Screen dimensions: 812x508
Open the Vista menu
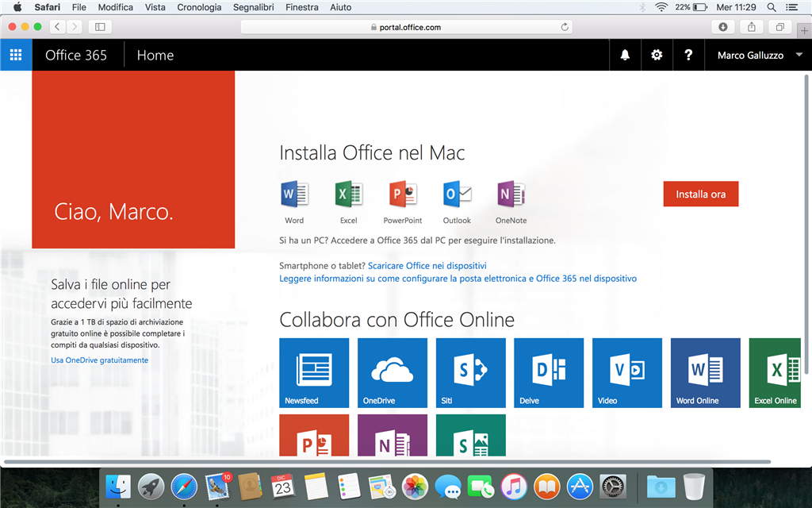pyautogui.click(x=155, y=7)
